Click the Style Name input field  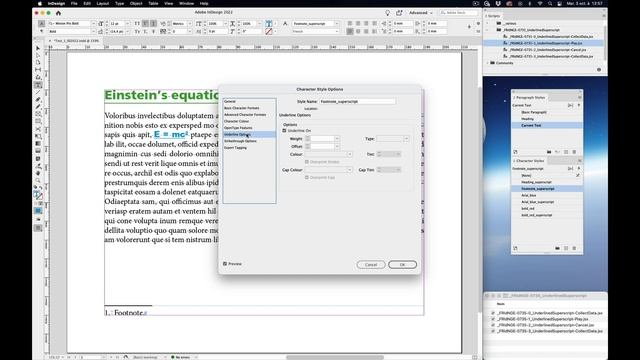(x=357, y=101)
